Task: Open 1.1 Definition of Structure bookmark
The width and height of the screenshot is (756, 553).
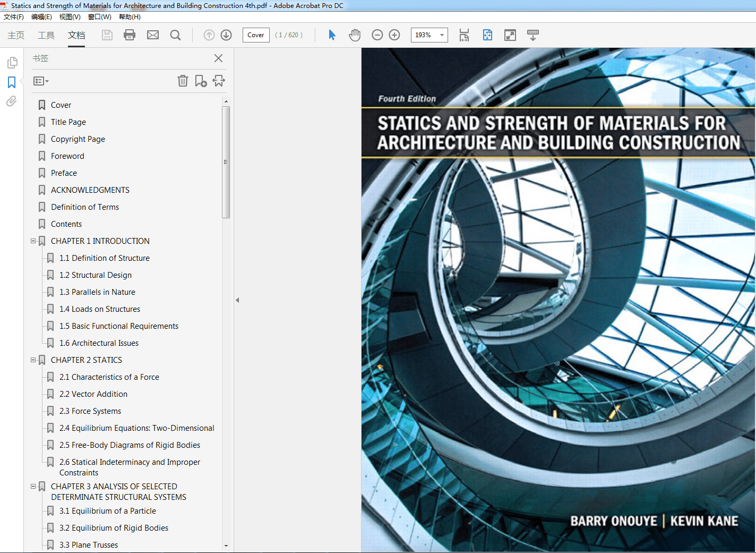Action: (x=105, y=258)
